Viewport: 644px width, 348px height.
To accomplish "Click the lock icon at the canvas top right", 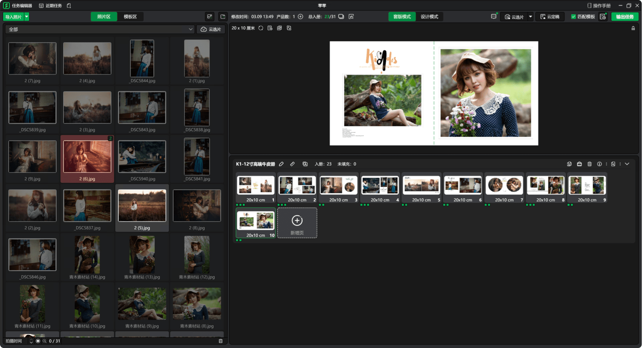I will coord(633,28).
